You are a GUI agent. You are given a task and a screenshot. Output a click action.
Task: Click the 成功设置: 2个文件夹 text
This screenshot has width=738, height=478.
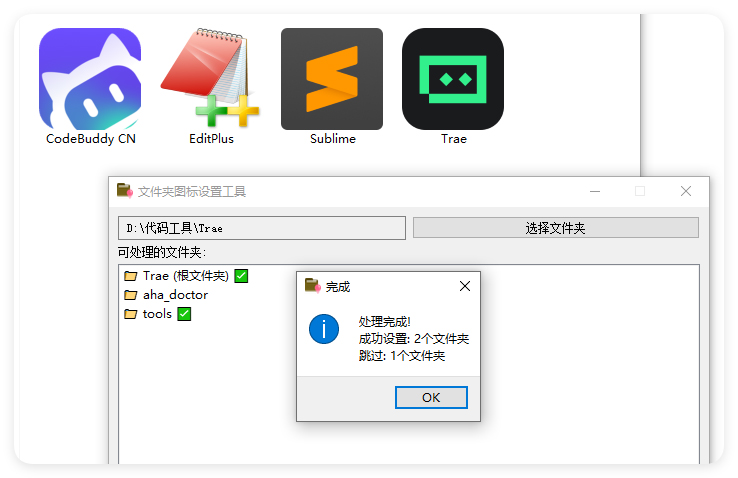[x=414, y=339]
